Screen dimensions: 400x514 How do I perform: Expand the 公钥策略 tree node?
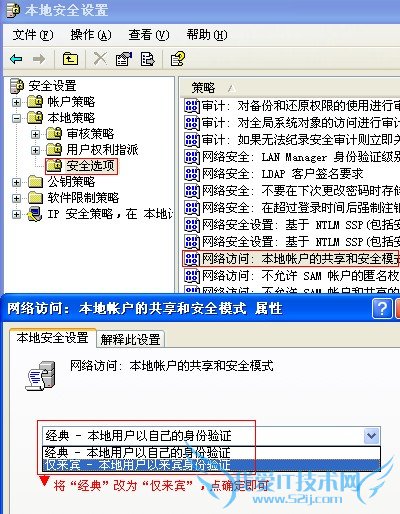(x=16, y=182)
